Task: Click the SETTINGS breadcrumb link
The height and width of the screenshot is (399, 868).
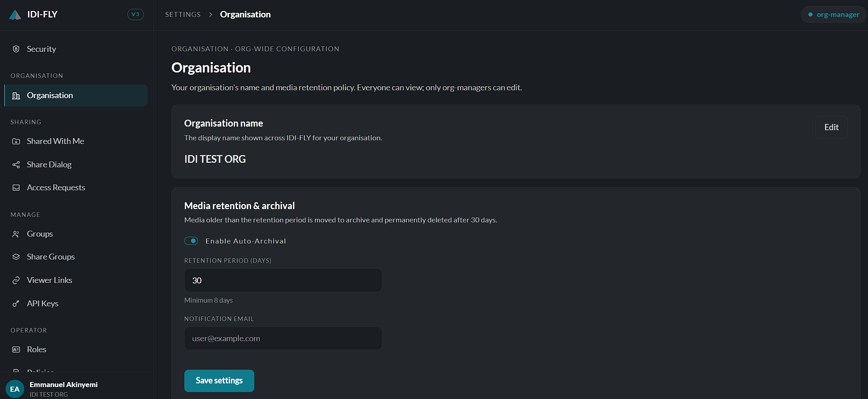Action: 183,15
